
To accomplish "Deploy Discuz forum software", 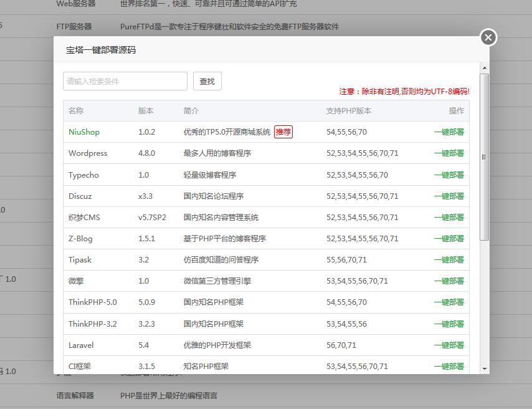I will (x=450, y=196).
